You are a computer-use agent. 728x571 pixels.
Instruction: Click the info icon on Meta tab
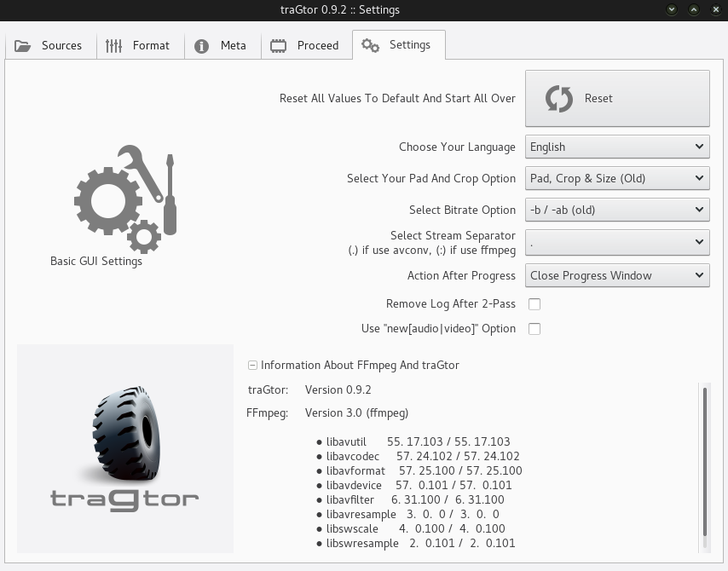201,46
